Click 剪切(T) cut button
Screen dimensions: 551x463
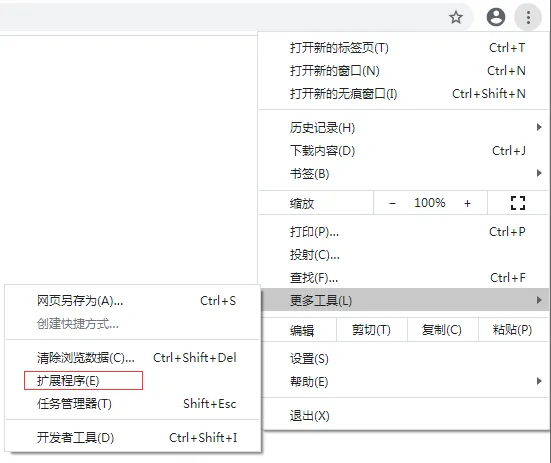(371, 330)
